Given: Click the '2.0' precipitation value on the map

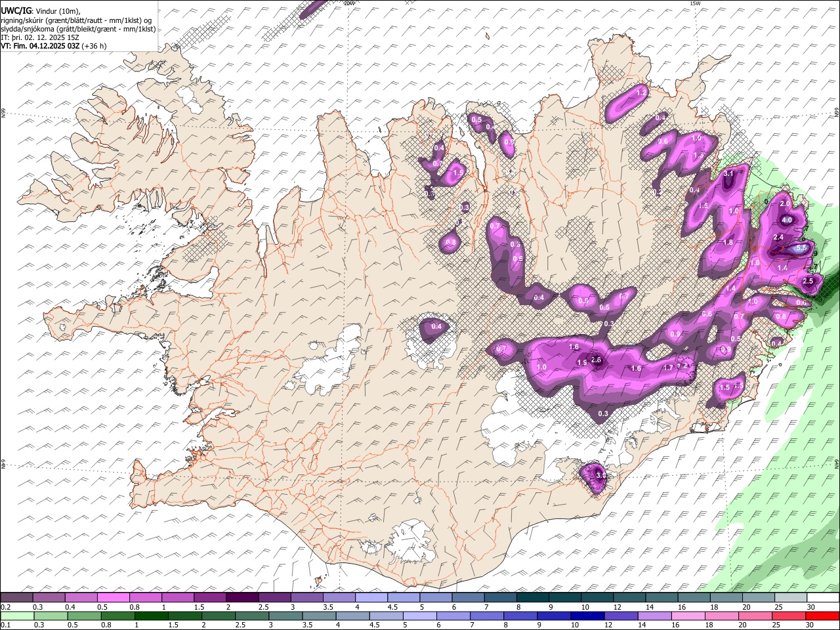Looking at the screenshot, I should (785, 204).
